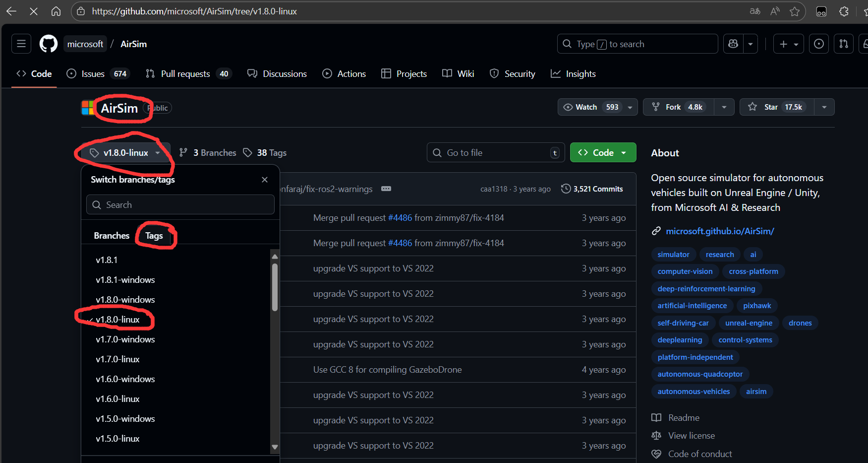Click the microsoft owner link
The image size is (868, 463).
pos(85,44)
